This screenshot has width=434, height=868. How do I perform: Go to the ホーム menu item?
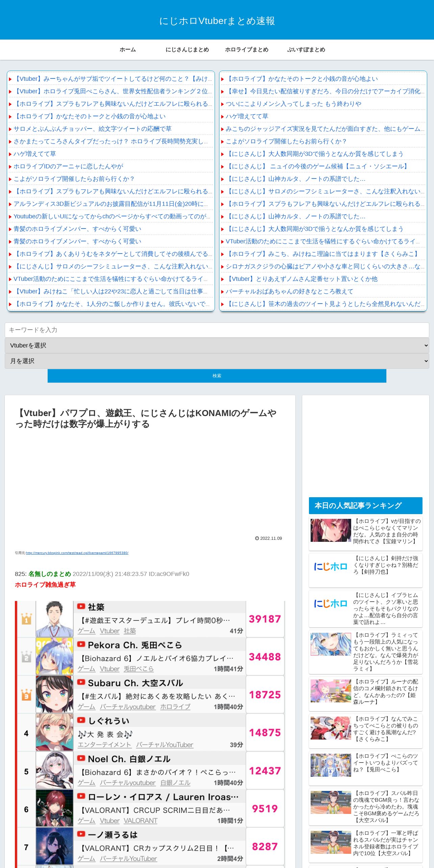pyautogui.click(x=128, y=50)
